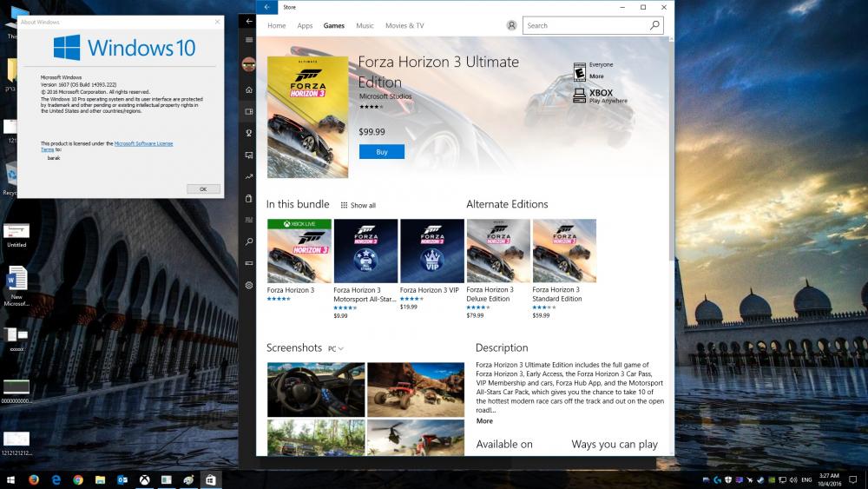Open the Home tab in Store
The width and height of the screenshot is (868, 489).
tap(277, 25)
